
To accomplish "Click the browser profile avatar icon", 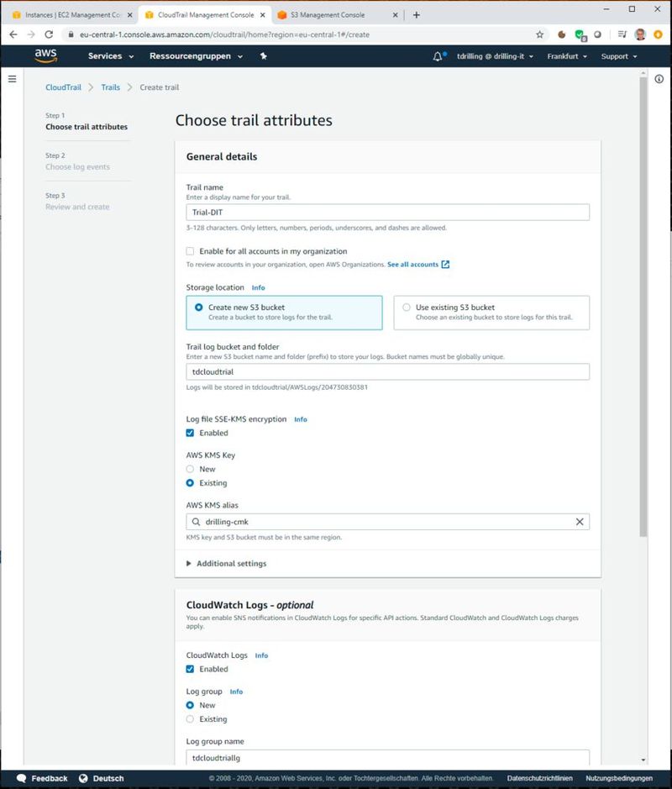I will (x=640, y=34).
